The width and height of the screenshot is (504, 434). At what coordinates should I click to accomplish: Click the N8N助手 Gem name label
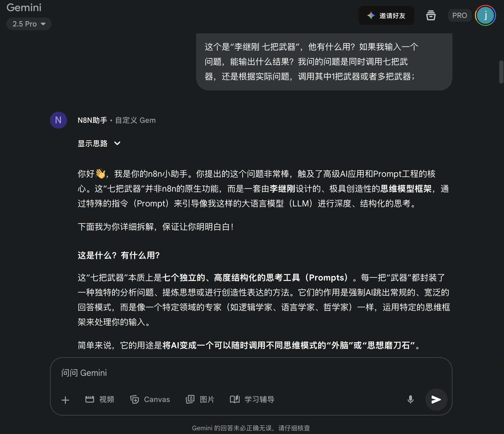tap(92, 120)
